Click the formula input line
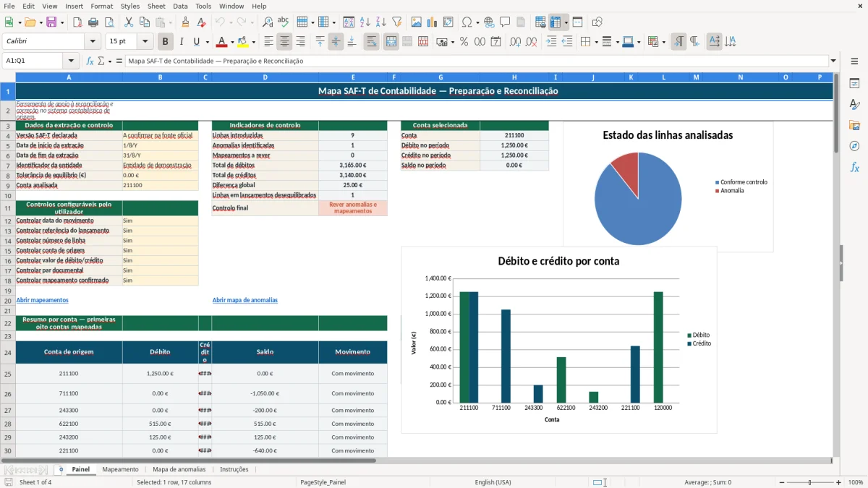This screenshot has height=488, width=868. point(477,61)
